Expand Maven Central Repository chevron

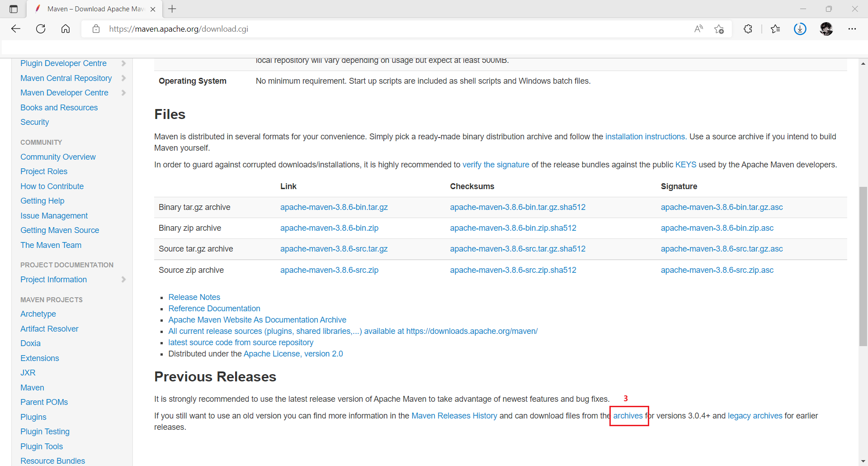[123, 78]
